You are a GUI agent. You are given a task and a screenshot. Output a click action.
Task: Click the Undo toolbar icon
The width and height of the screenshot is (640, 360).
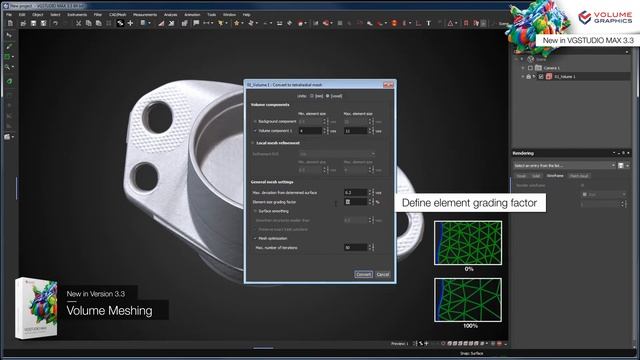55,24
